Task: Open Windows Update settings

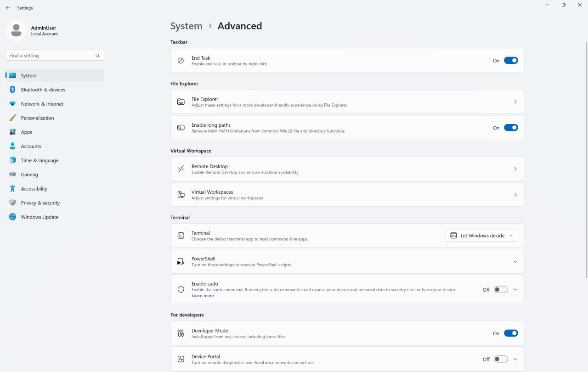Action: pos(40,217)
